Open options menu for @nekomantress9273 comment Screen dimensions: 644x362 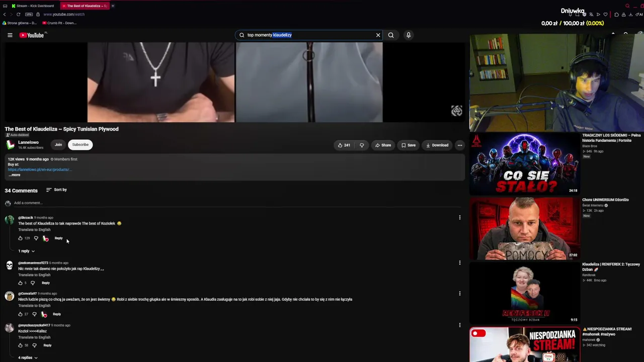point(459,262)
